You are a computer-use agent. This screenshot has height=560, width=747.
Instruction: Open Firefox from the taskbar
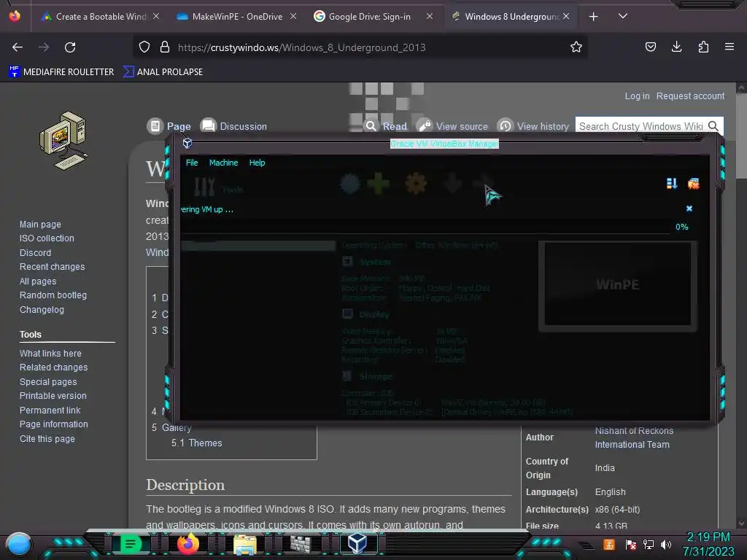(x=187, y=544)
